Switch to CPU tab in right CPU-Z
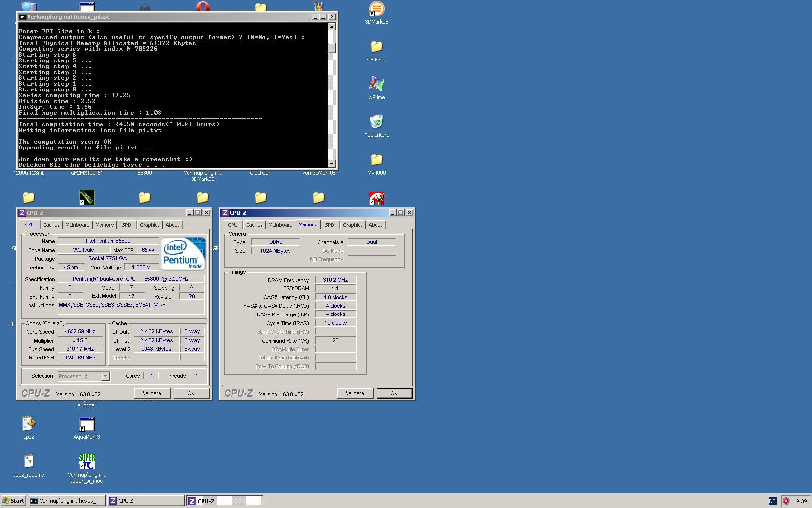Image resolution: width=812 pixels, height=508 pixels. coord(233,225)
